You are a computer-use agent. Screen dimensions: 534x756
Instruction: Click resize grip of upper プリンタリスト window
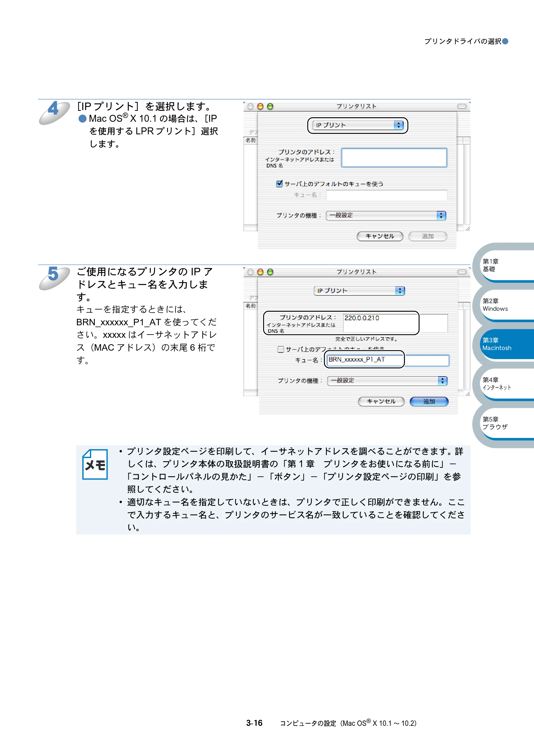467,228
